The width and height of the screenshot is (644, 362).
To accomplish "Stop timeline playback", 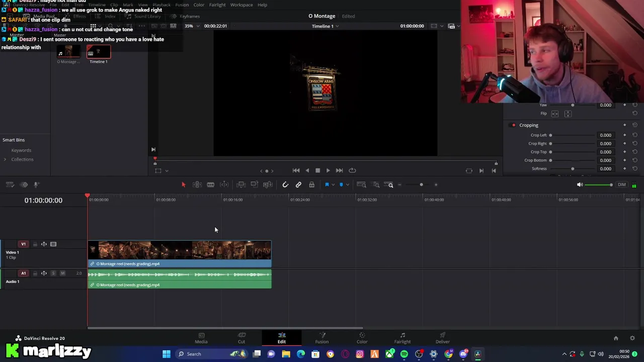I will [x=317, y=170].
